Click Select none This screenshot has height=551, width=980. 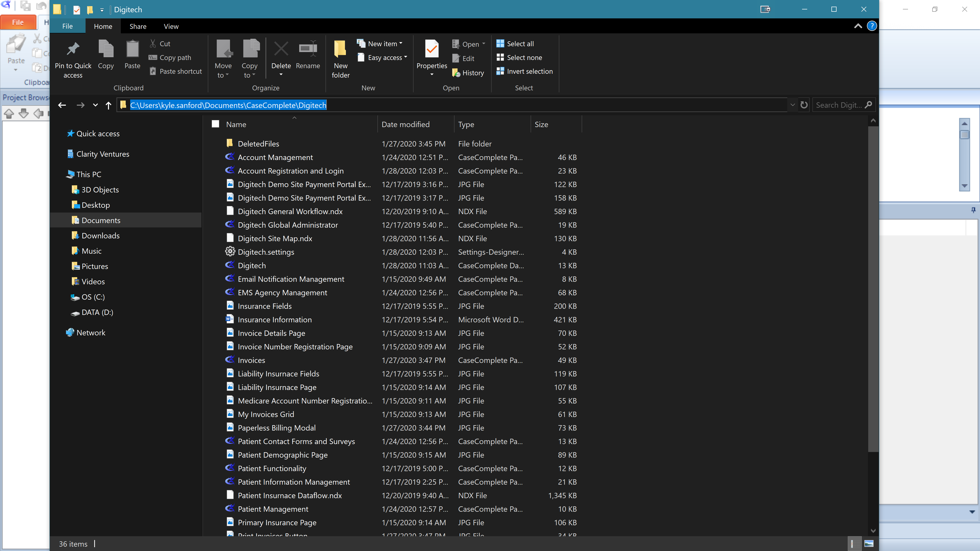519,57
